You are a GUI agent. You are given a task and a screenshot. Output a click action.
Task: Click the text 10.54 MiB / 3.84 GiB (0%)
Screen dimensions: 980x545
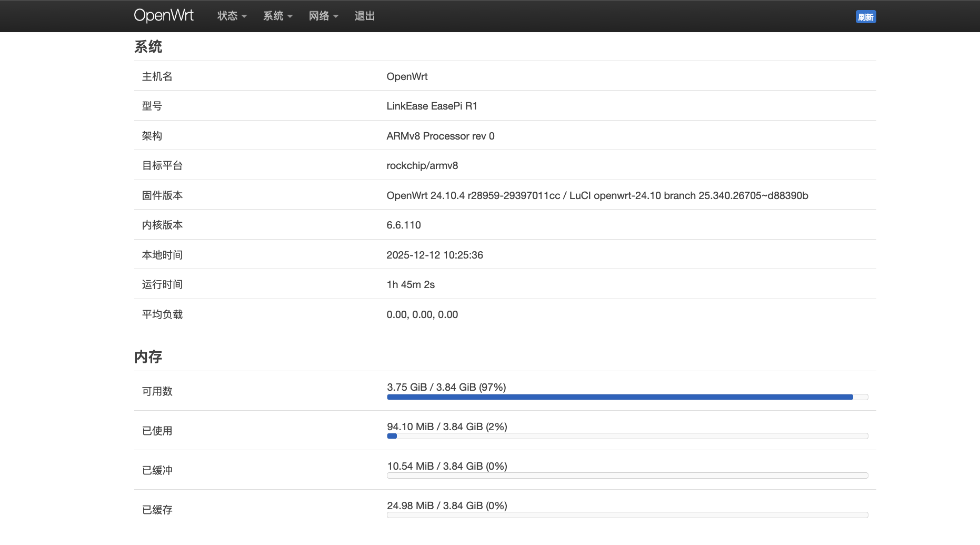pos(447,466)
